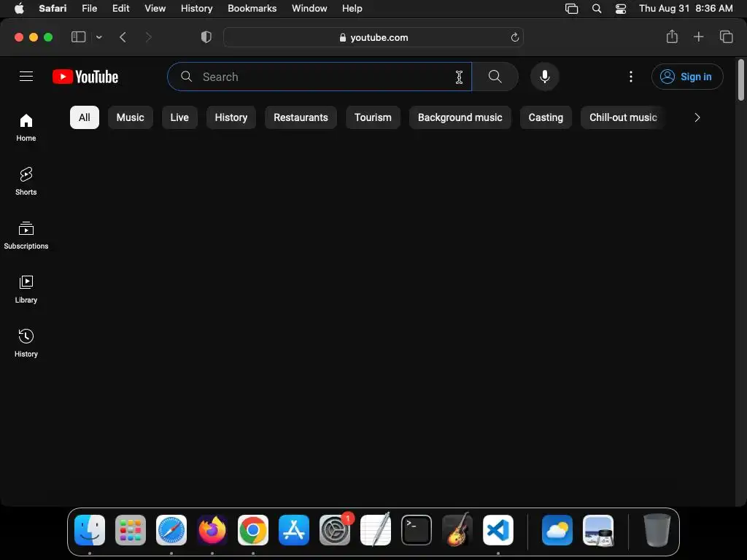Open the Safari app menu

point(53,9)
